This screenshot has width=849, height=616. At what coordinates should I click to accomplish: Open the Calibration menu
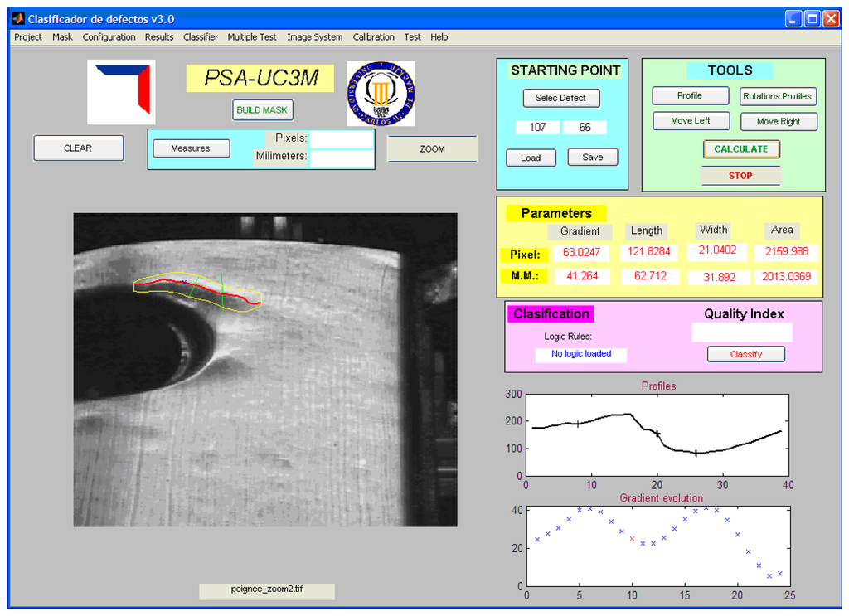[373, 37]
